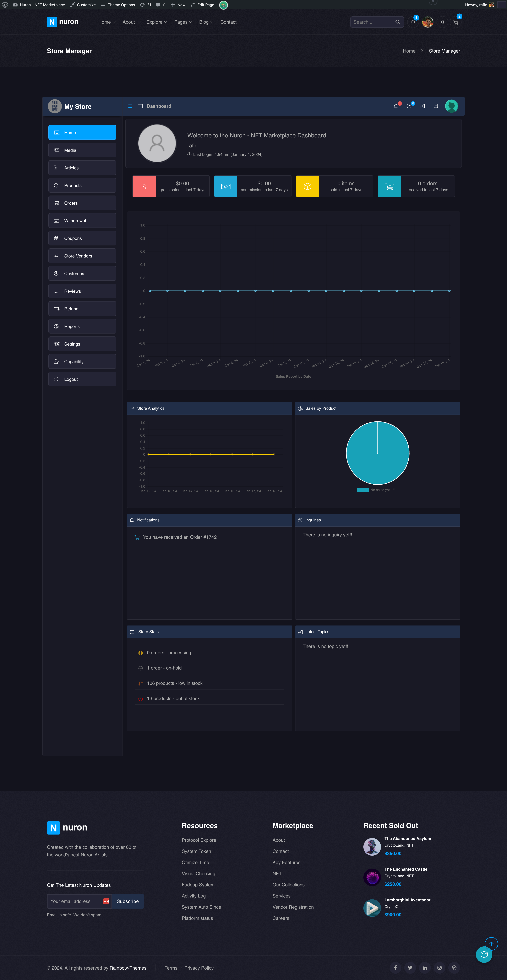Open the Lamborghini Aventador thumbnail

click(372, 908)
